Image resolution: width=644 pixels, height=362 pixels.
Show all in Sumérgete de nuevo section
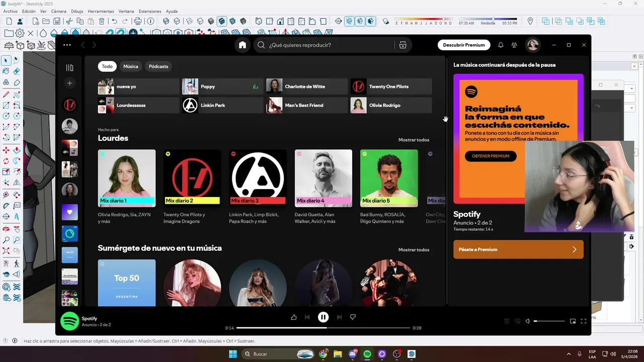[414, 250]
